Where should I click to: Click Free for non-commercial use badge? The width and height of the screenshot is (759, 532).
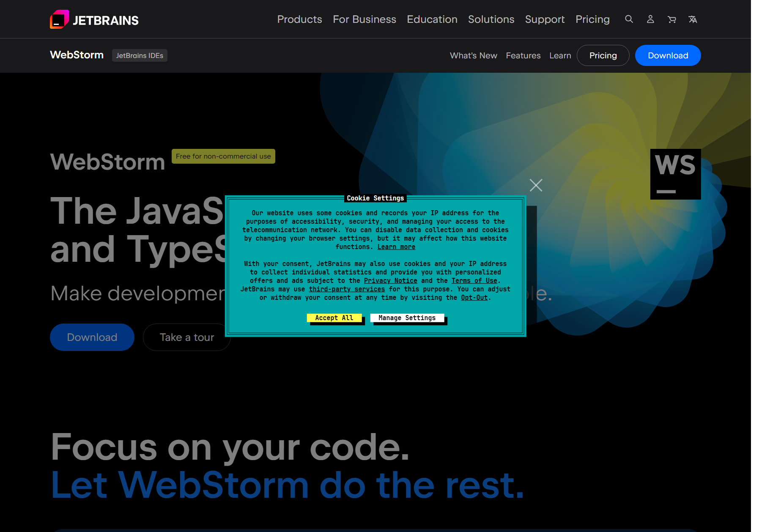coord(223,156)
